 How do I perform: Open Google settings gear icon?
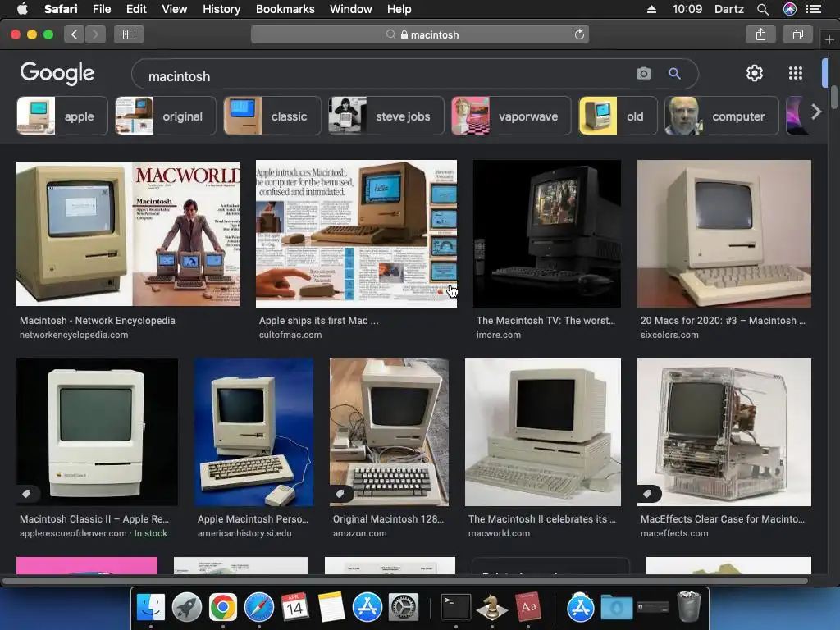point(755,73)
